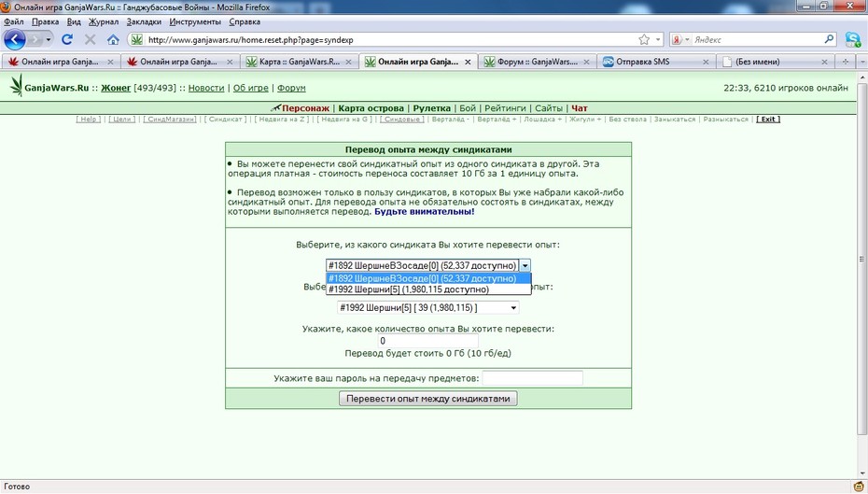The height and width of the screenshot is (494, 868).
Task: Click the Будьте внимательны! bold text
Action: (x=424, y=212)
